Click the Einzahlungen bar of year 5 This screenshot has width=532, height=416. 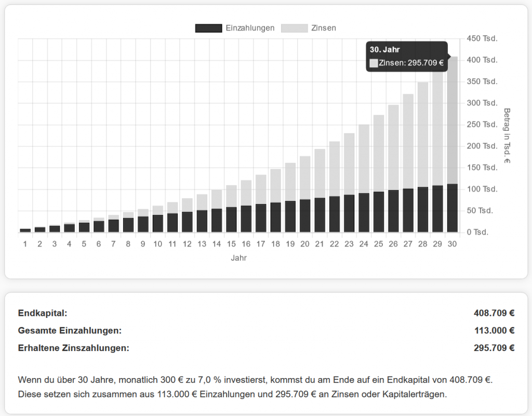tap(84, 227)
